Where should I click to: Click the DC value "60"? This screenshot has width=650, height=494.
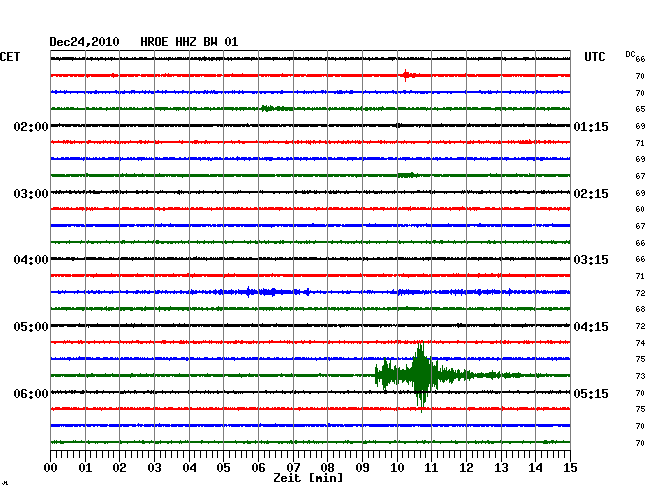coord(640,209)
